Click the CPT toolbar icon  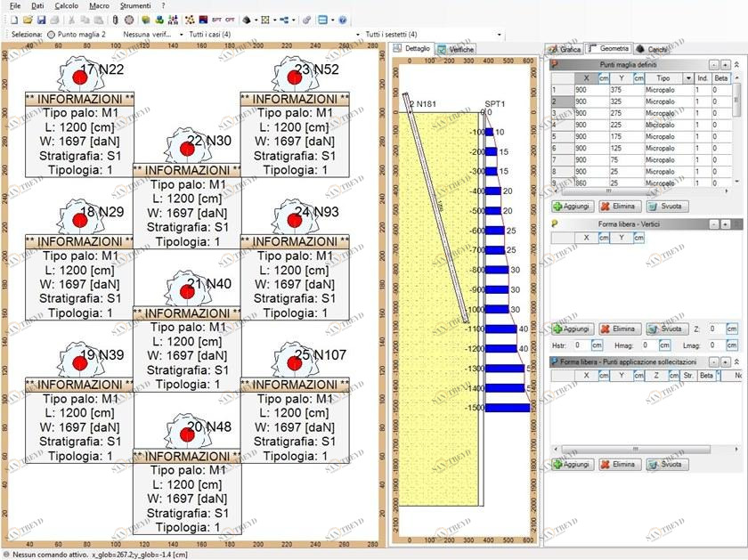[x=231, y=20]
